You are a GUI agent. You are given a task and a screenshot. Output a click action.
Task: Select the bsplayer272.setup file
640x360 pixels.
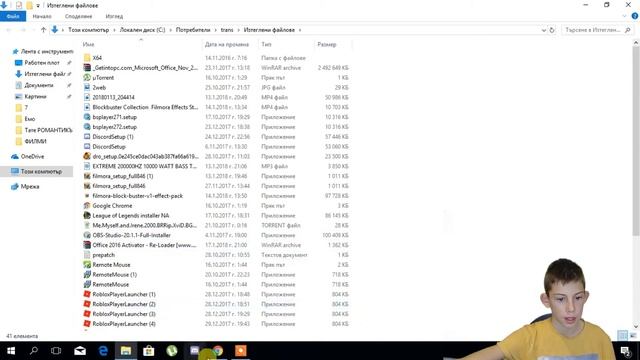tap(114, 127)
